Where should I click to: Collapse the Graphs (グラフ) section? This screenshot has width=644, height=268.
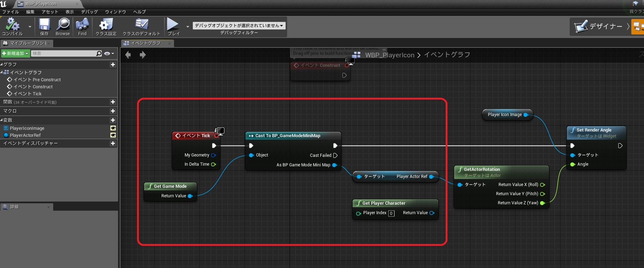2,65
